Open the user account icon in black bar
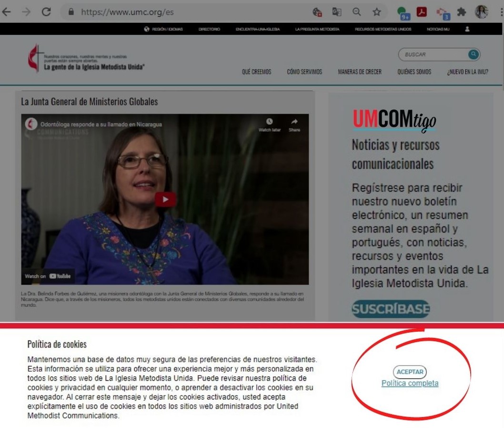Image resolution: width=504 pixels, height=428 pixels. coord(467,29)
